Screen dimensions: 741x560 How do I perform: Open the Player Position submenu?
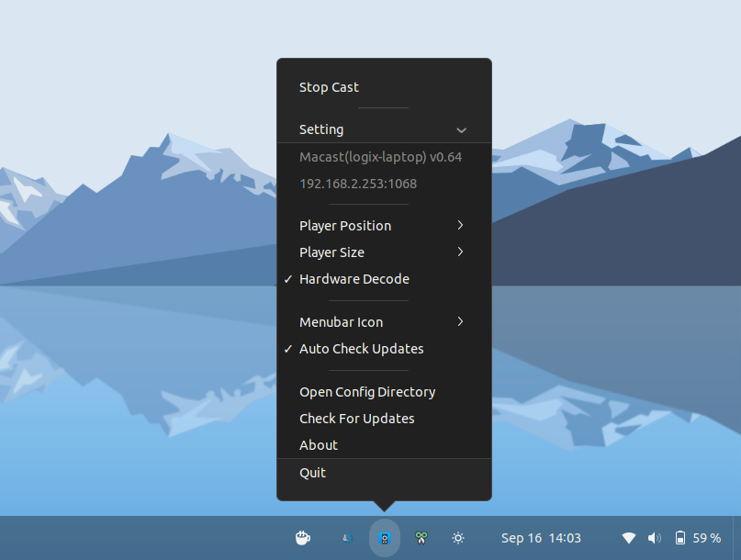[345, 225]
